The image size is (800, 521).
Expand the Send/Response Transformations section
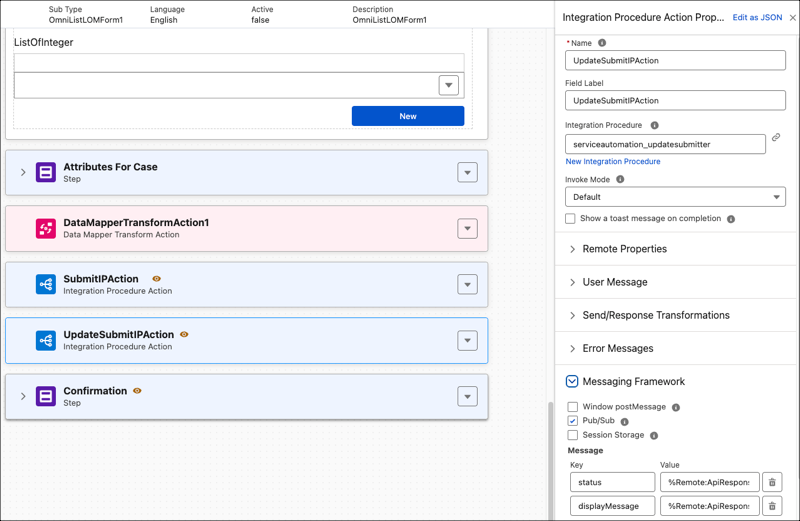coord(572,315)
